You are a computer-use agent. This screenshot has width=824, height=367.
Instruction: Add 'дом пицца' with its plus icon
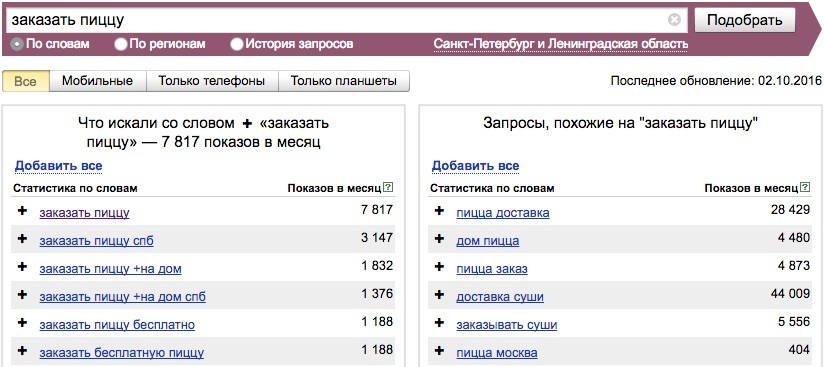(x=439, y=239)
